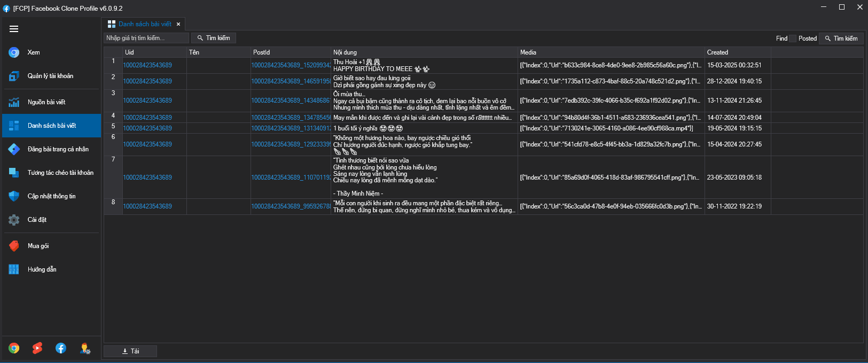This screenshot has height=363, width=868.
Task: Select row header number 3
Action: pos(113,101)
